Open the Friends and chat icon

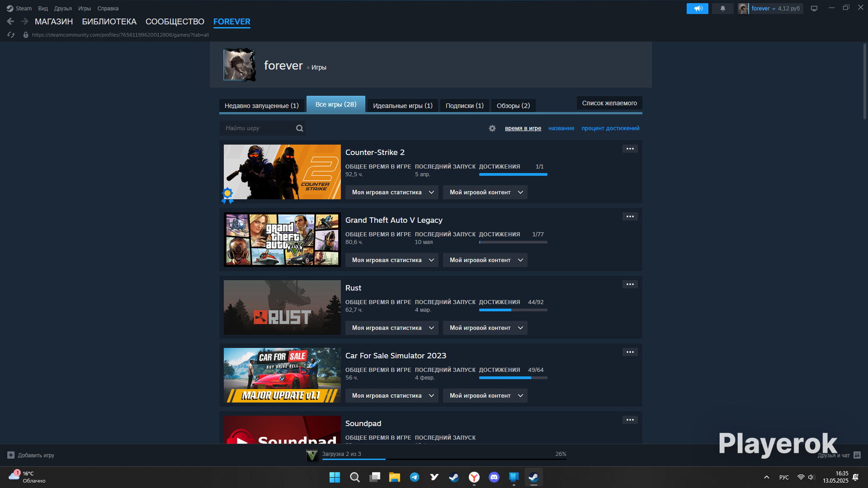857,455
